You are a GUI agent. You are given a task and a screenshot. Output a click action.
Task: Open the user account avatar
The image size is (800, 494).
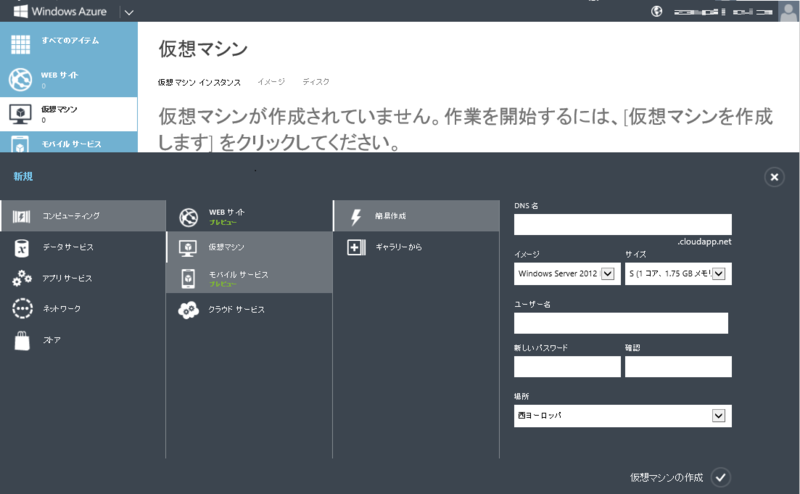pos(788,11)
